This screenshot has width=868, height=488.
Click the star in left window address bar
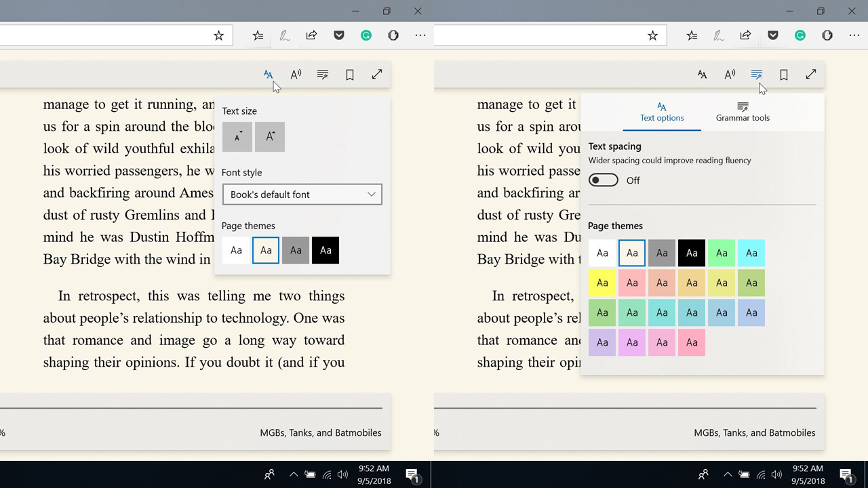[218, 35]
